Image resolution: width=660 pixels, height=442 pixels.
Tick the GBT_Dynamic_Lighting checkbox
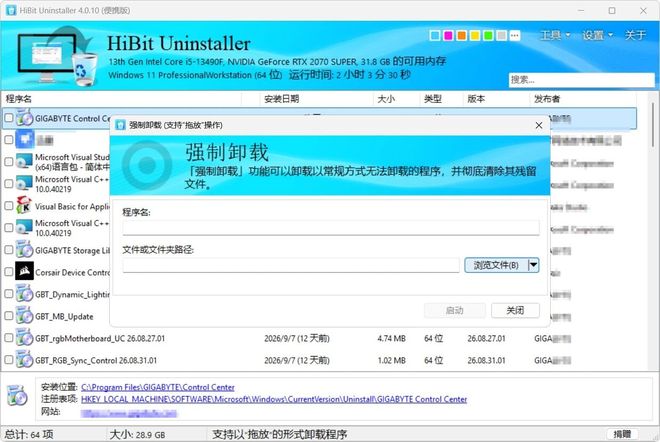coord(8,293)
